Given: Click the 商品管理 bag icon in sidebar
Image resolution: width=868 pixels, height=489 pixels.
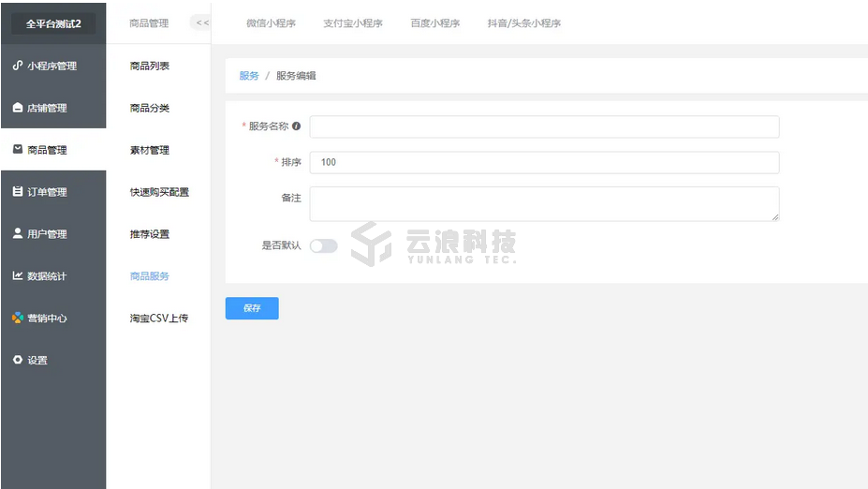Looking at the screenshot, I should [x=17, y=150].
